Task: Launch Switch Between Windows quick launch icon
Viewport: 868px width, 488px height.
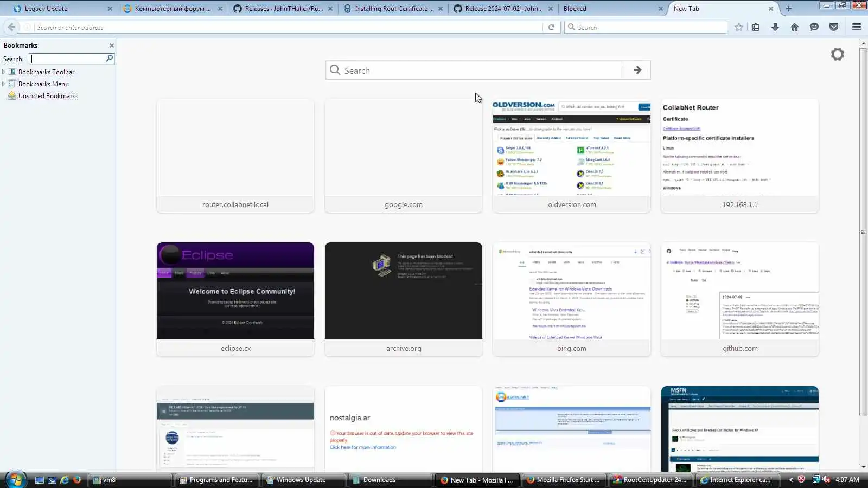Action: coord(52,480)
